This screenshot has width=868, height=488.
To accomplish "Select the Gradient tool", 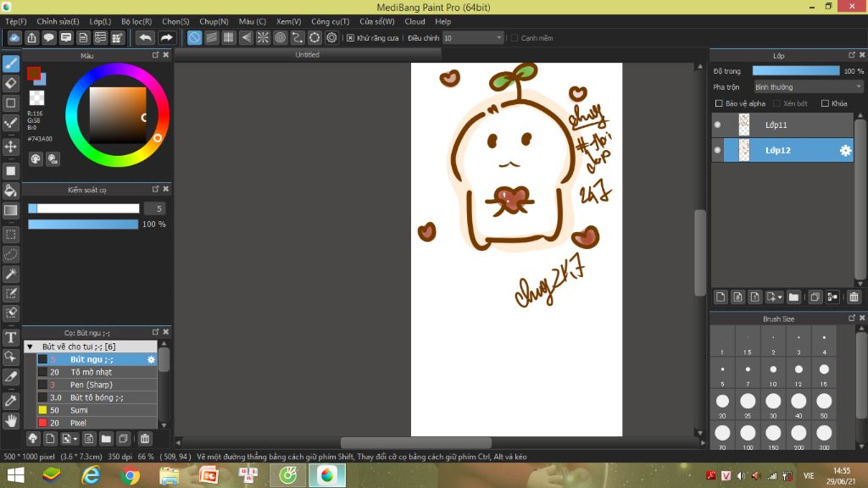I will pos(10,210).
